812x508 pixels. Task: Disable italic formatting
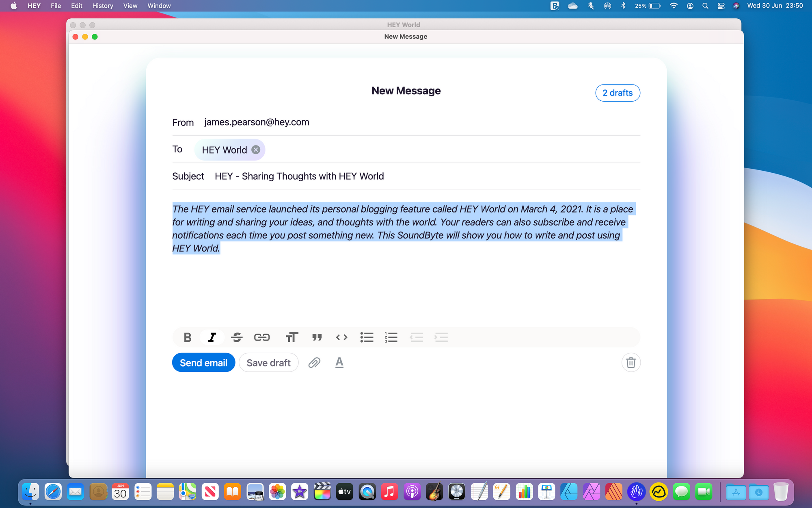[212, 337]
